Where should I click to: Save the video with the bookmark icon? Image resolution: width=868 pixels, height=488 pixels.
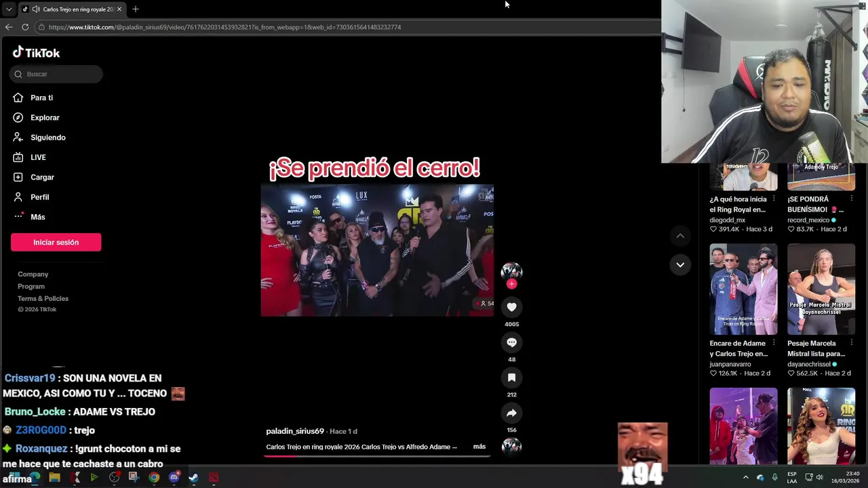point(511,378)
